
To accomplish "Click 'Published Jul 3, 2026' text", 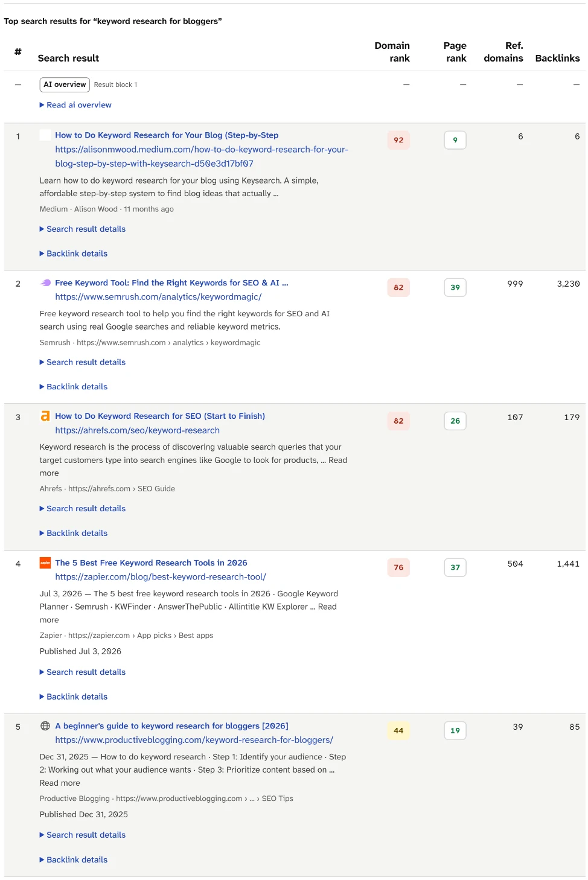I will [x=80, y=651].
